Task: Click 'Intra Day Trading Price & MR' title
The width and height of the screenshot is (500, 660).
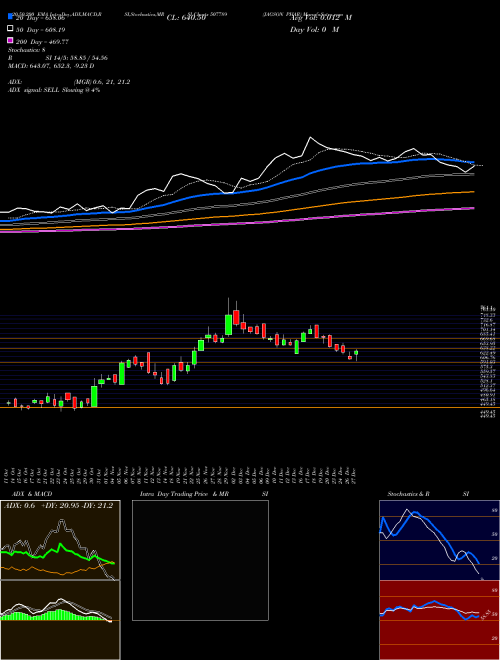Action: (184, 494)
